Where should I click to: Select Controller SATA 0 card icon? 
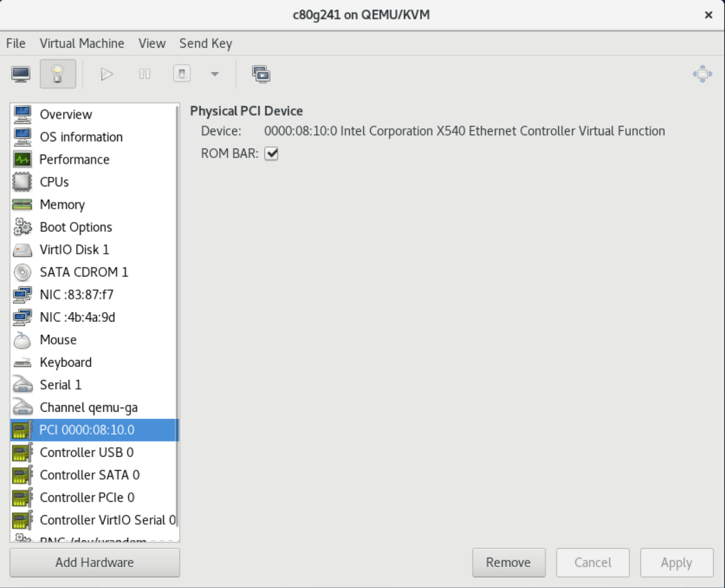[22, 475]
